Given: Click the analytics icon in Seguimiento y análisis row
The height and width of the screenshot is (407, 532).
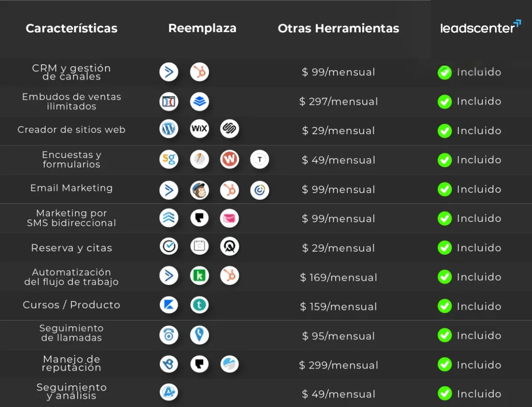Looking at the screenshot, I should [x=169, y=392].
